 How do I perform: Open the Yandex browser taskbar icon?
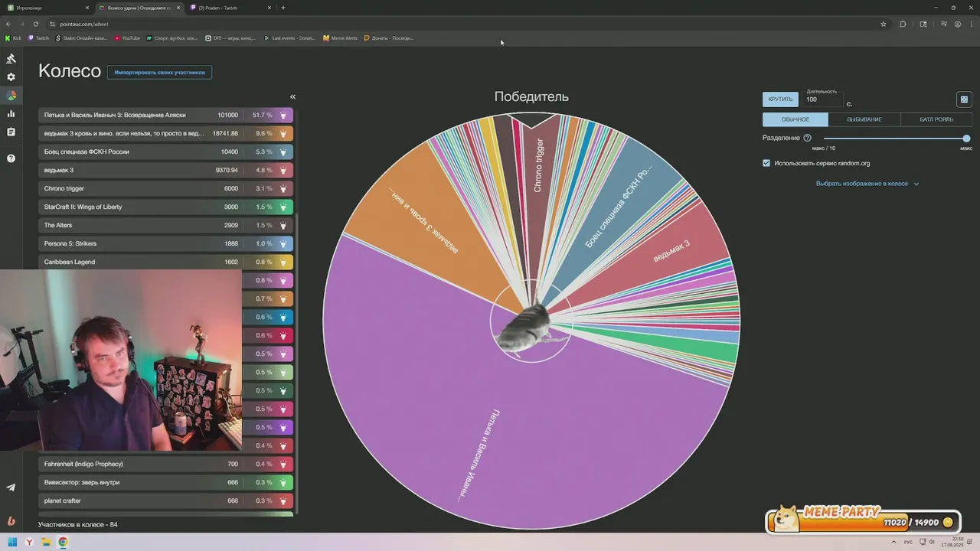pyautogui.click(x=29, y=542)
